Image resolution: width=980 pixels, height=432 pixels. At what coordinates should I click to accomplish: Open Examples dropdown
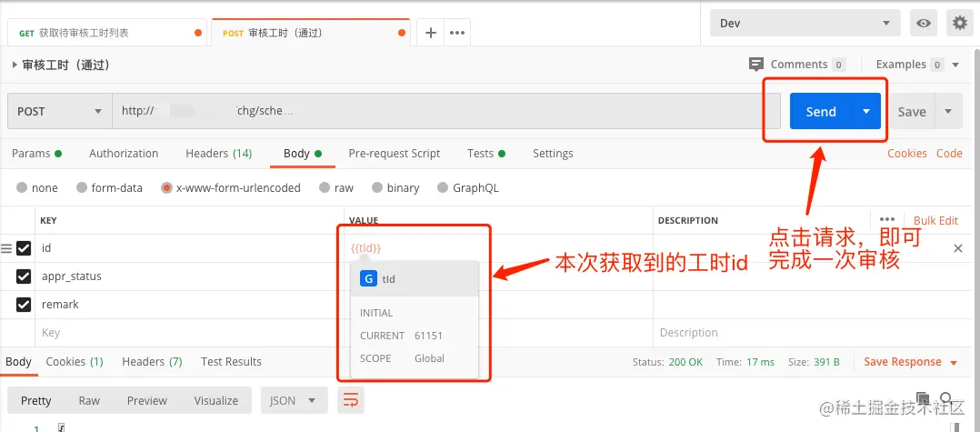click(917, 65)
